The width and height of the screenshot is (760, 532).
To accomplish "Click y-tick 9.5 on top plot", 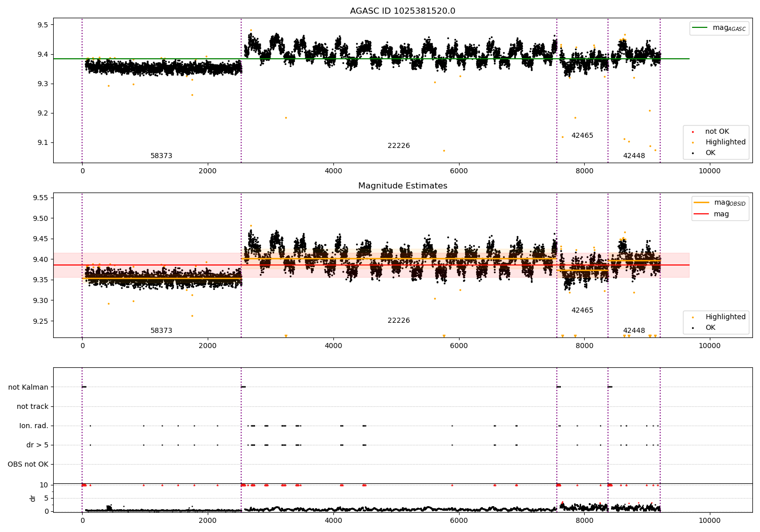I will 43,25.
